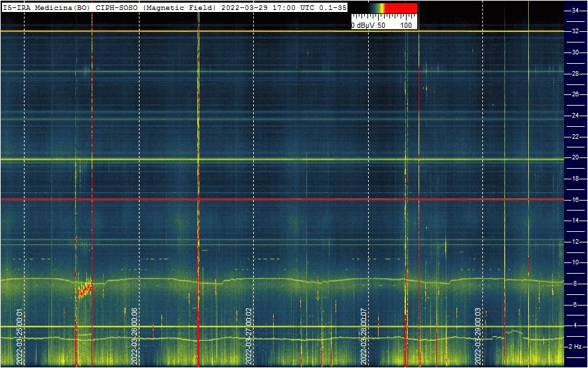Click the 50 midpoint on the dB scale
This screenshot has height=368, width=588.
[382, 25]
